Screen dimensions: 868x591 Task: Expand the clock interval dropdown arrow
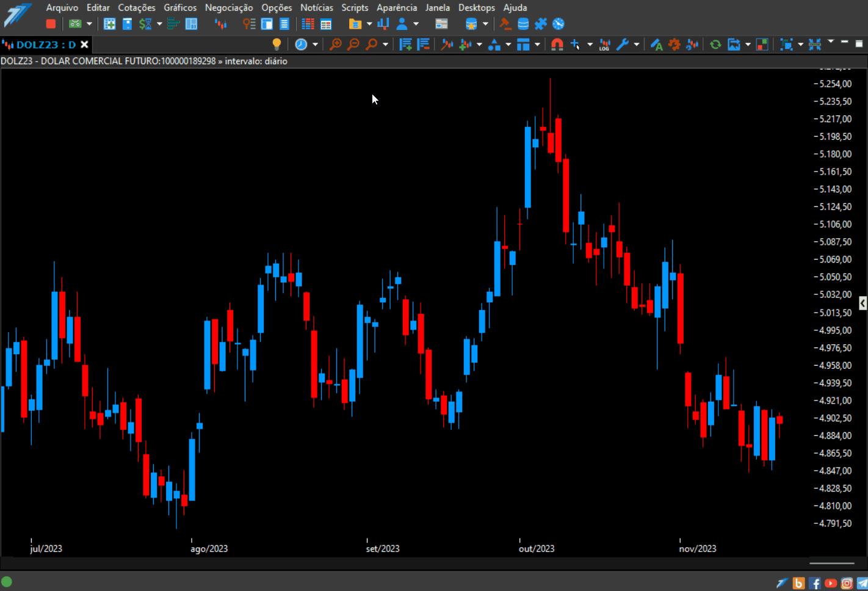point(315,44)
